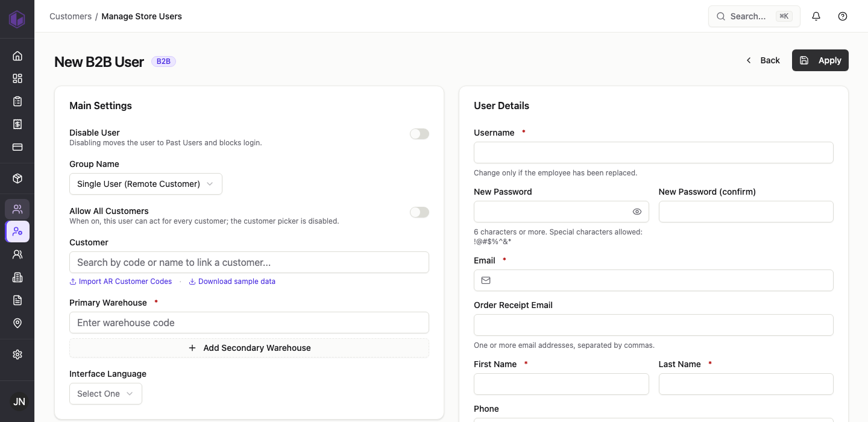
Task: Open the map pin locations icon
Action: click(x=17, y=323)
